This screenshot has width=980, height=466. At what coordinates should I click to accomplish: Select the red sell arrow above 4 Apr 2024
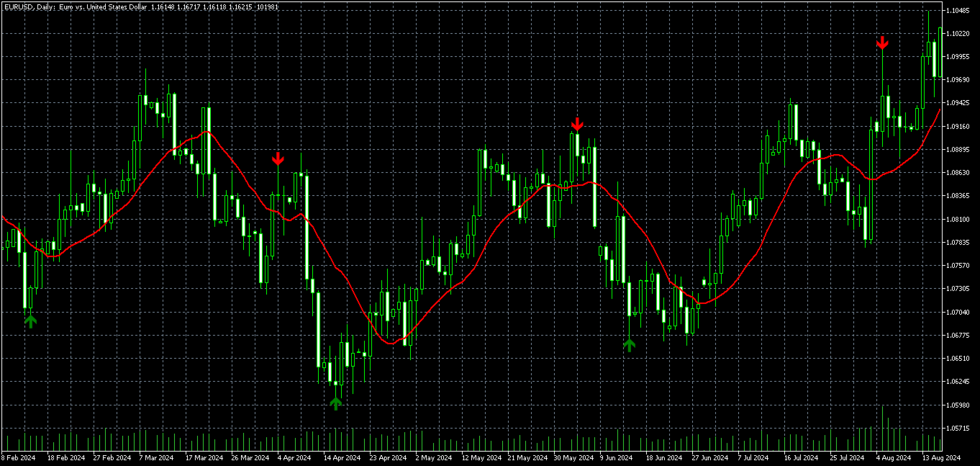[279, 160]
